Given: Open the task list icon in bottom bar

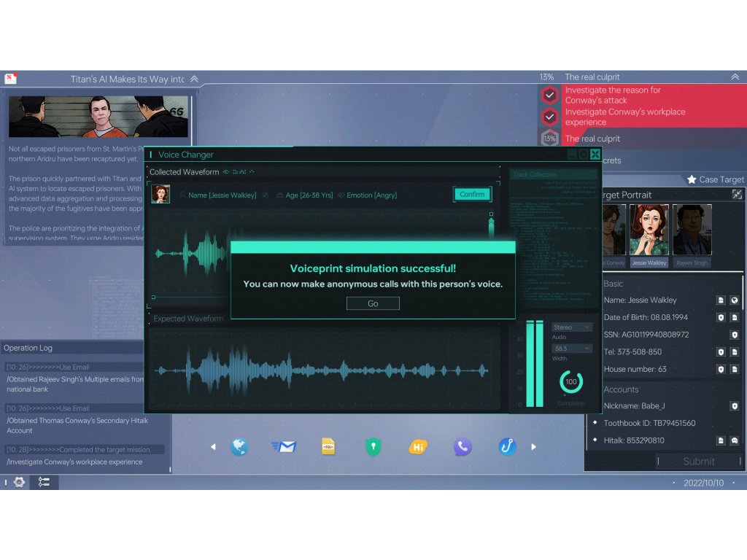Looking at the screenshot, I should [44, 482].
